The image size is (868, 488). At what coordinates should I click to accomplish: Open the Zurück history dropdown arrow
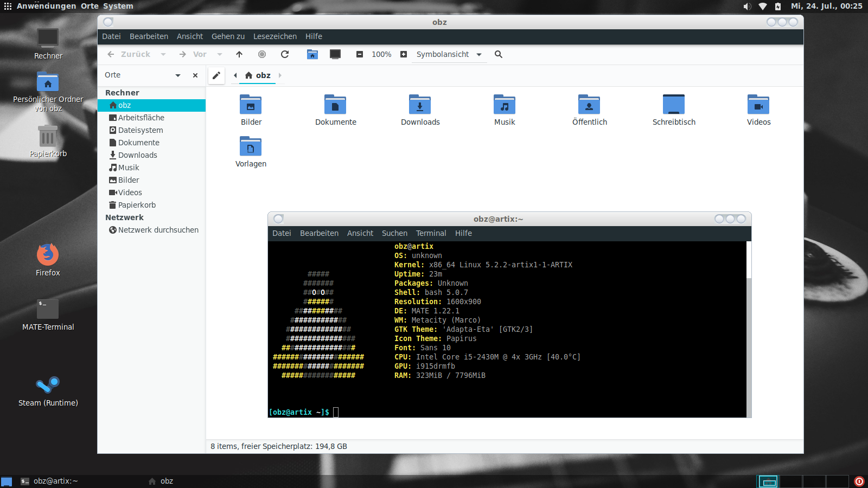pyautogui.click(x=163, y=54)
